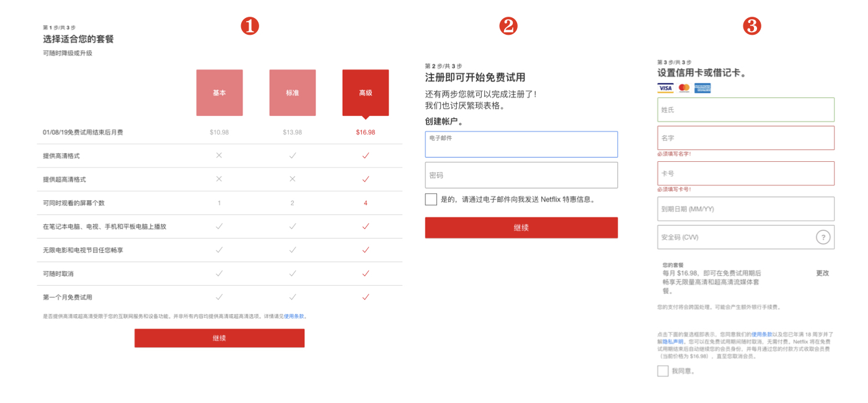Focus the 到期日期 (MM/YY) field
The image size is (868, 403).
746,209
